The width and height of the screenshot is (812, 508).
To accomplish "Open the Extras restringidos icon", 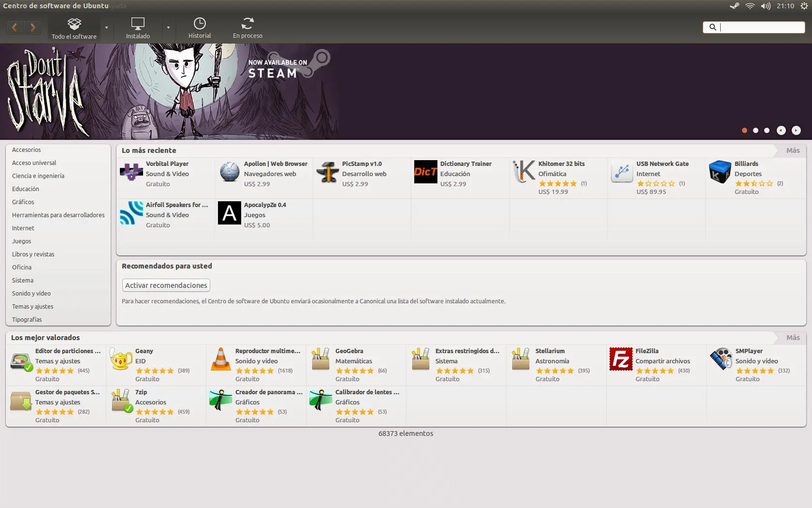I will click(420, 359).
